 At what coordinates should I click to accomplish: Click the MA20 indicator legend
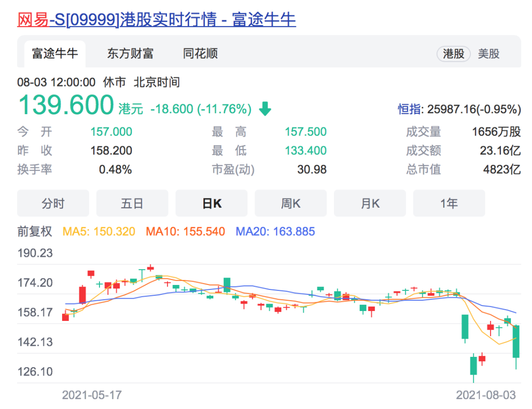pyautogui.click(x=275, y=231)
